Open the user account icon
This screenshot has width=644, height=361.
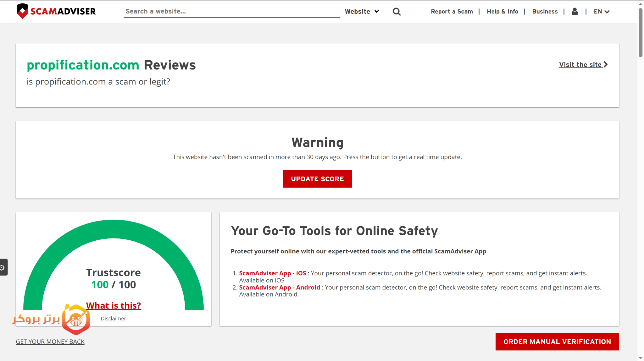pos(575,12)
